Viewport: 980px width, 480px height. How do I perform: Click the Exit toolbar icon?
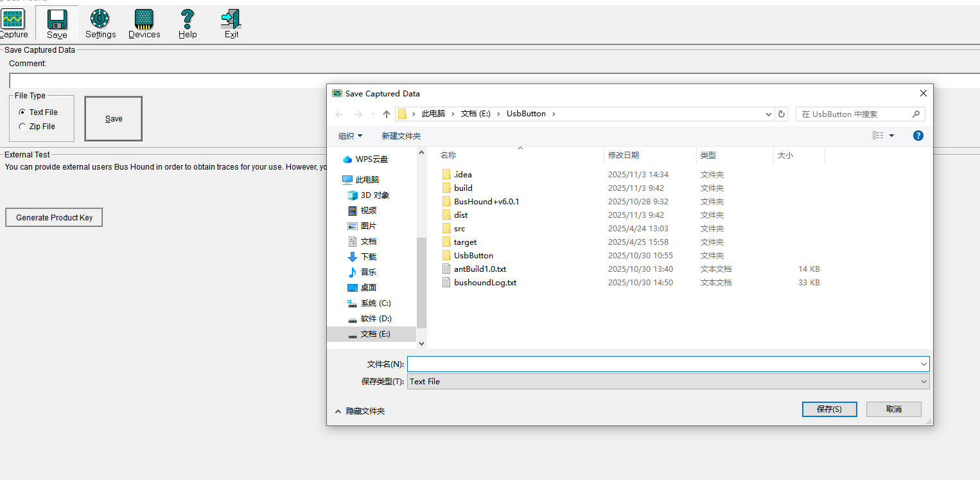click(x=231, y=24)
